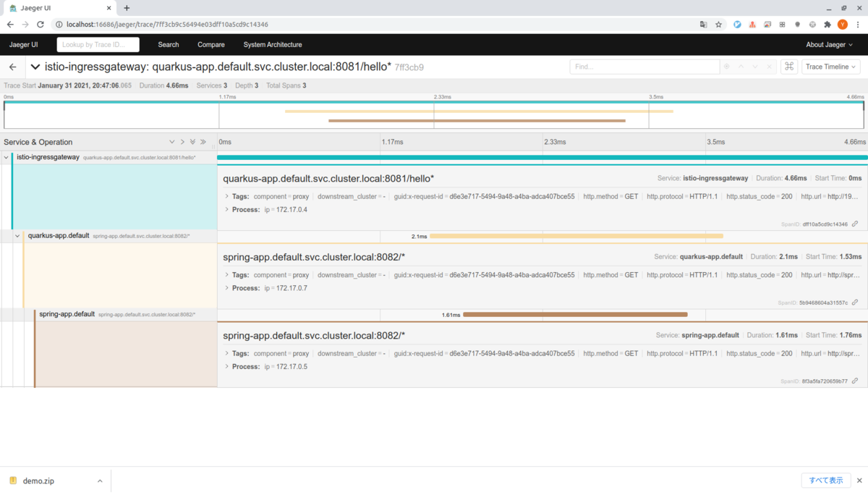Collapse all spans with double-right chevron
Image resolution: width=868 pixels, height=495 pixels.
coord(203,142)
